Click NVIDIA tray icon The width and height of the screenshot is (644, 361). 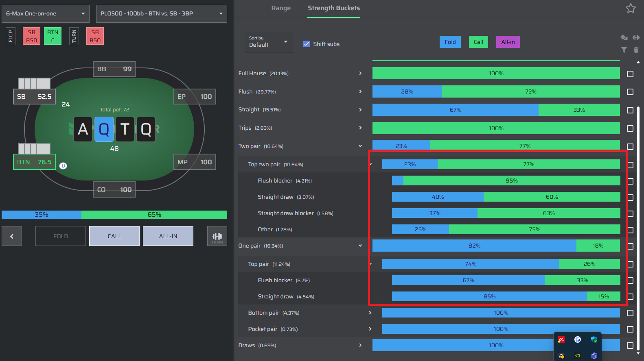coord(578,356)
